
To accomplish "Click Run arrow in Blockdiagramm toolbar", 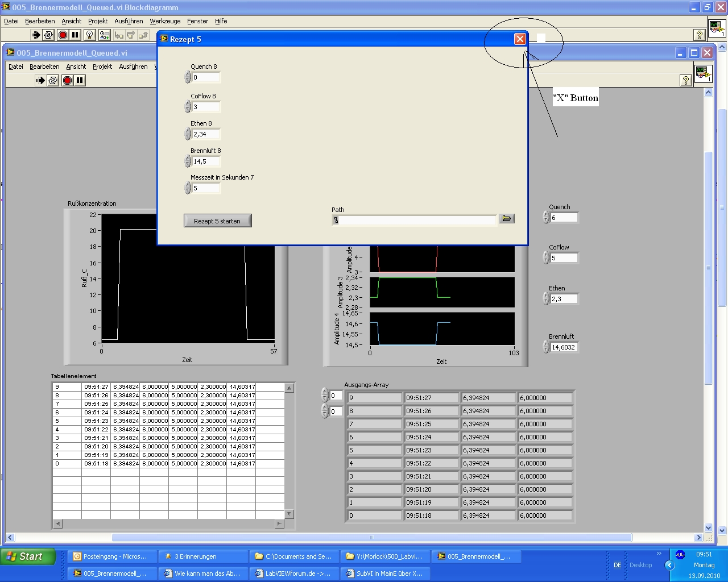I will point(36,35).
